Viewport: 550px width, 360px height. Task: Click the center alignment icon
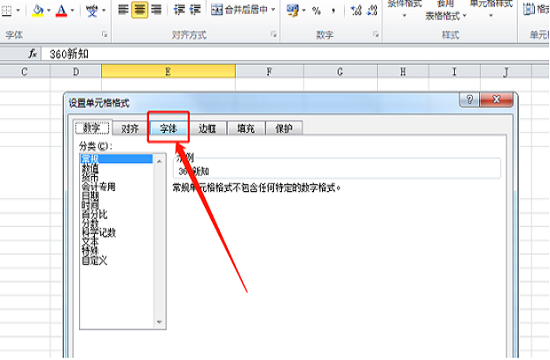point(140,10)
